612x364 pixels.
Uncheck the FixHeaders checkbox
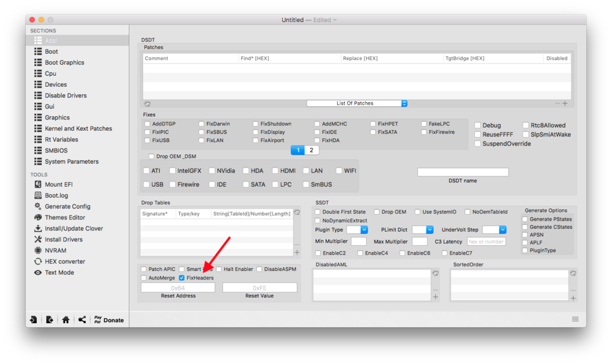[x=182, y=278]
